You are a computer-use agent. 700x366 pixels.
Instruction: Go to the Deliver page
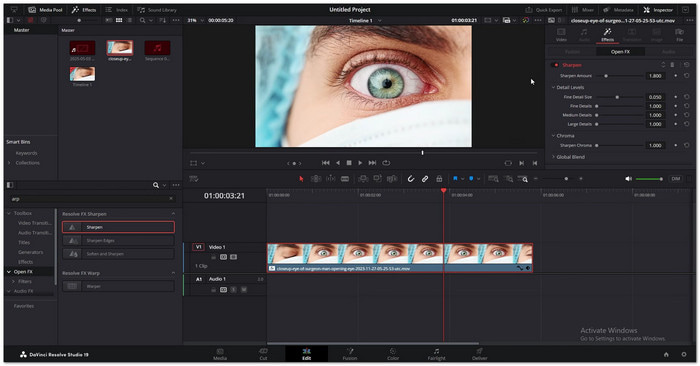click(479, 354)
